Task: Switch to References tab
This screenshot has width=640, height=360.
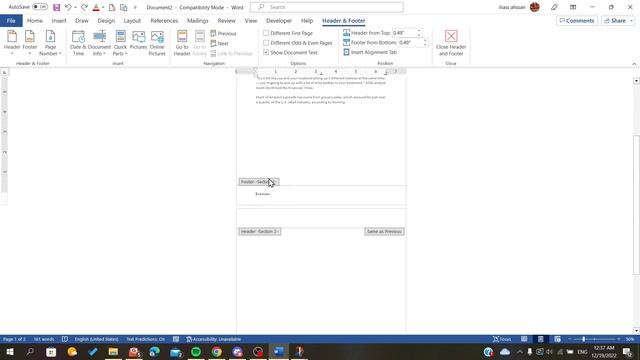Action: [x=164, y=20]
